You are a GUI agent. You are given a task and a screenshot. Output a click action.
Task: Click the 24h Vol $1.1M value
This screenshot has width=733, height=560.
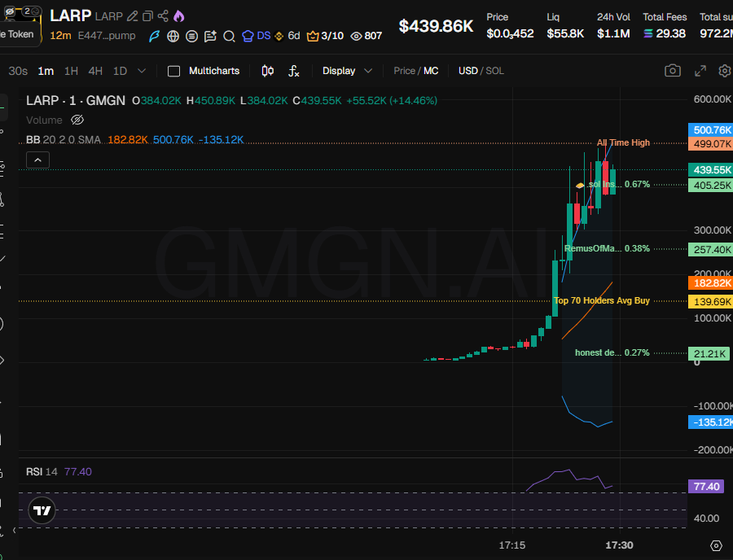coord(613,33)
